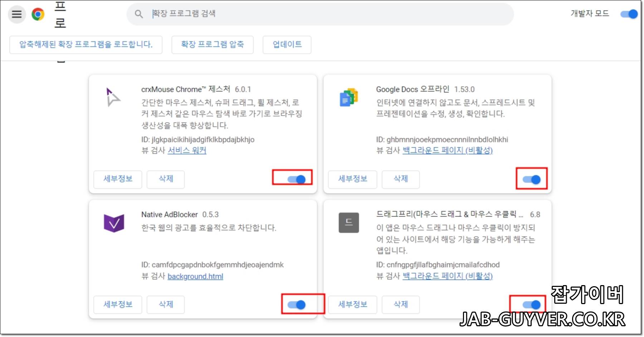644x337 pixels.
Task: Open 세부정보 for Native AdBlocker
Action: [x=118, y=304]
